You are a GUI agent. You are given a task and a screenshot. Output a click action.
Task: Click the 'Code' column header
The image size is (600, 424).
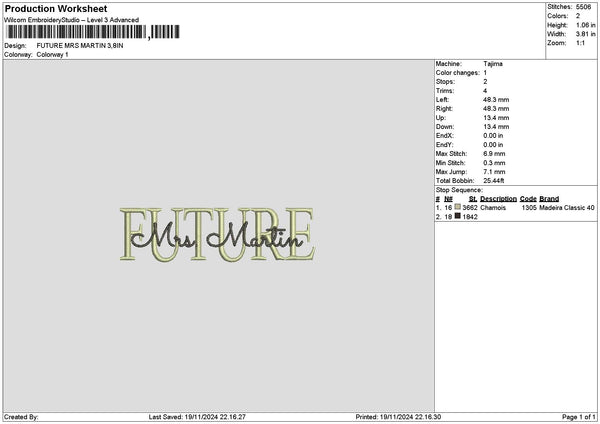tap(528, 199)
